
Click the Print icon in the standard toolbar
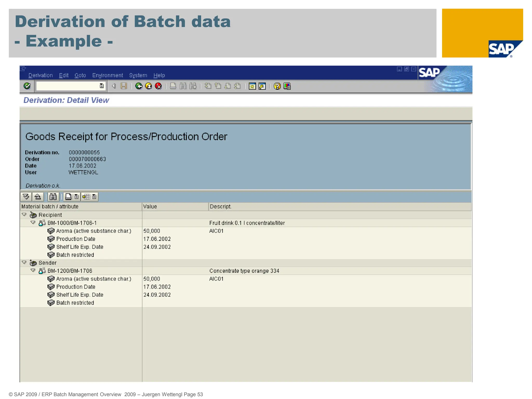click(173, 86)
